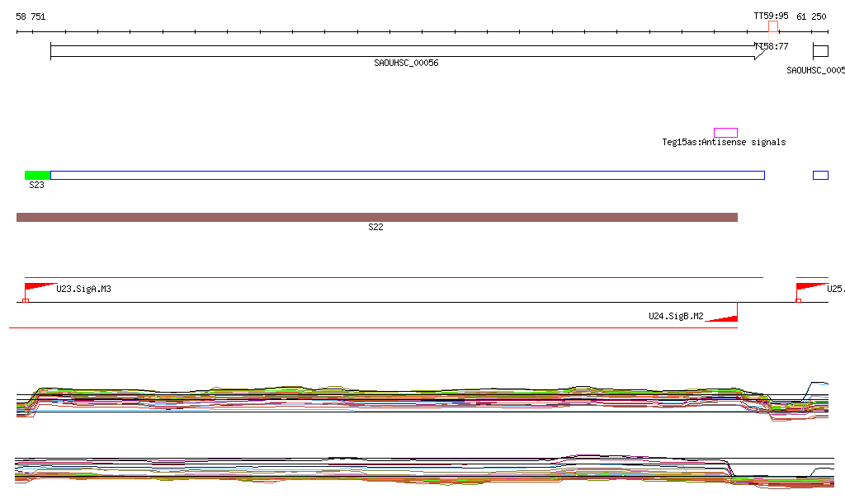Image resolution: width=845 pixels, height=504 pixels.
Task: Click the partial SAOUHSC_0005 gene box at right
Action: pyautogui.click(x=820, y=51)
